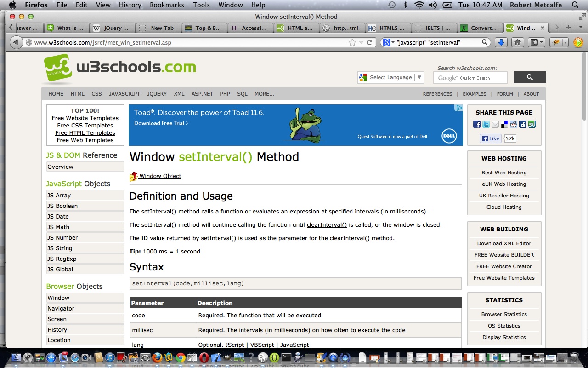
Task: Click the setInterval(code,millisec,lang) syntax text
Action: 188,283
